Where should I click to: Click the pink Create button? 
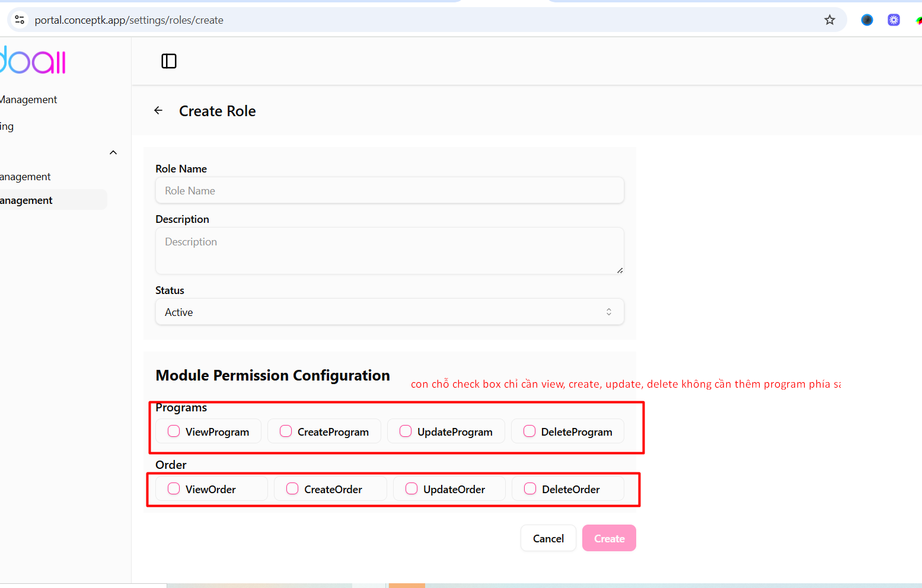coord(609,538)
